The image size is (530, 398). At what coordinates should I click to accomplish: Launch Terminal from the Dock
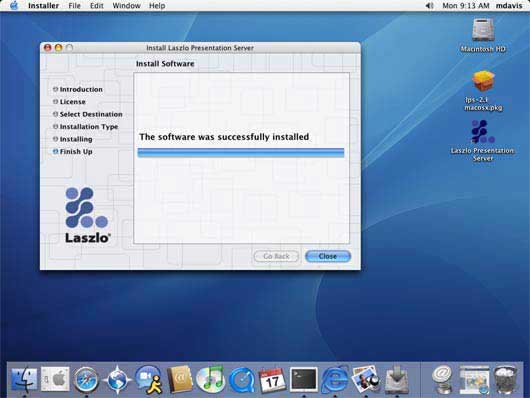click(304, 380)
